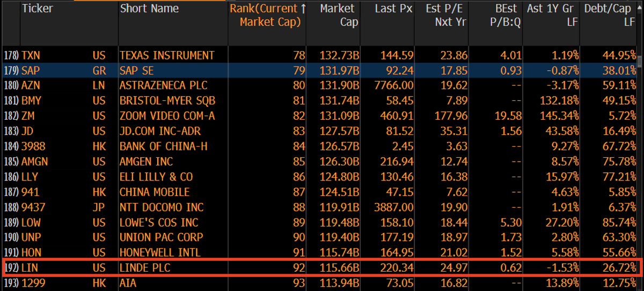This screenshot has width=644, height=291.
Task: Sort by the Market Cap column header
Action: click(x=338, y=15)
